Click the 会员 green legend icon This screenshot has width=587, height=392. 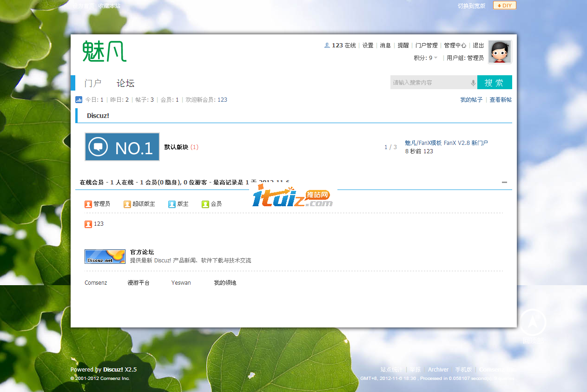(206, 203)
